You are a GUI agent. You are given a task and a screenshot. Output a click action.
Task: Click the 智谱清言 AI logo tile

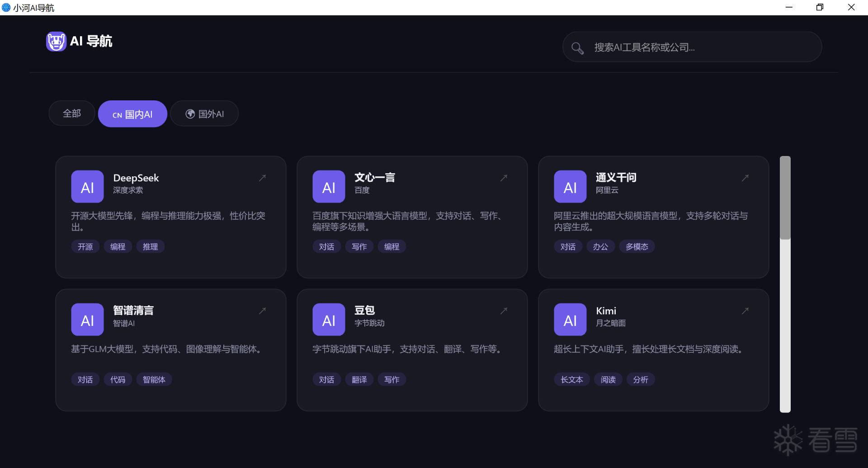tap(87, 320)
